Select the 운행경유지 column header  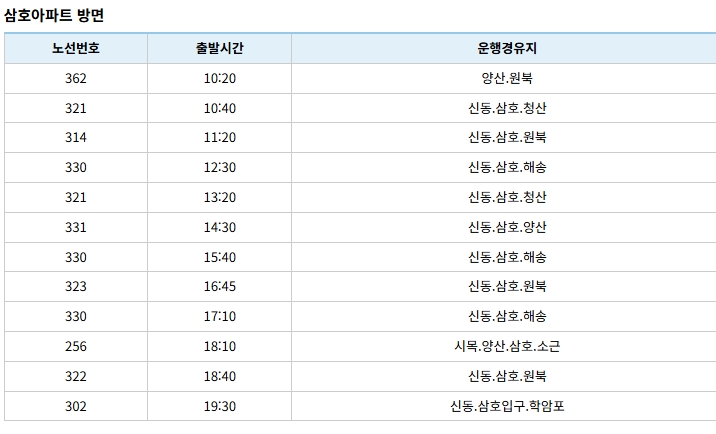507,48
